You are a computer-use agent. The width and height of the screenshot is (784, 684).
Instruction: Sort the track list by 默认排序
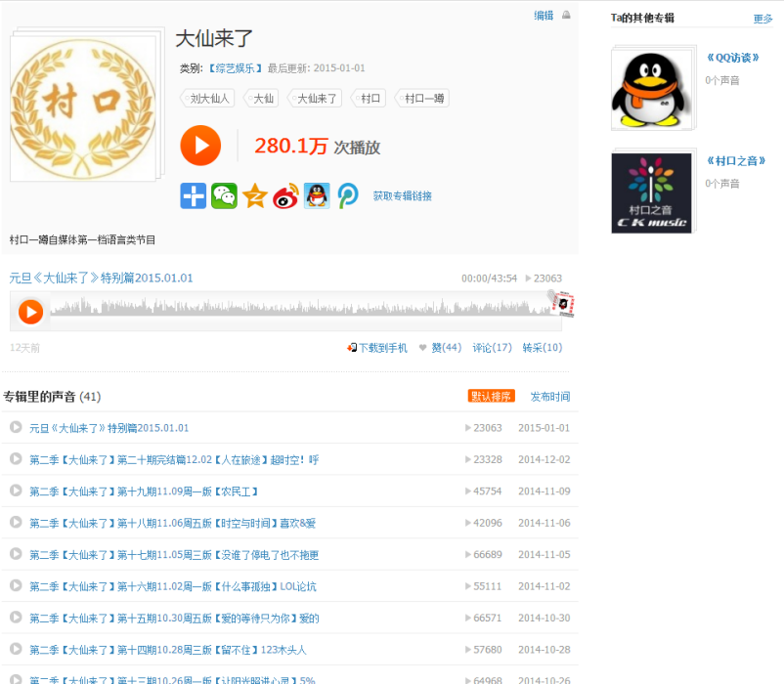(x=491, y=396)
